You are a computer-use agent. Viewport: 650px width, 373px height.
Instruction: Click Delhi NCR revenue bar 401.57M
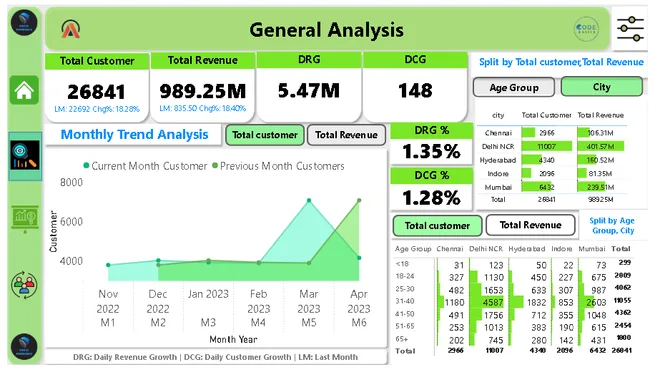coord(600,146)
